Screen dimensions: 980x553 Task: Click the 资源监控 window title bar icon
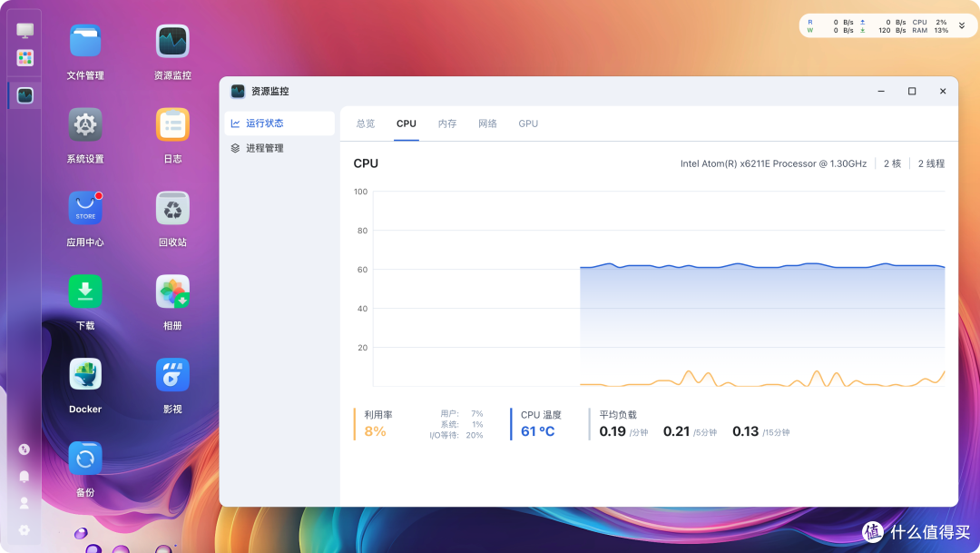(238, 92)
